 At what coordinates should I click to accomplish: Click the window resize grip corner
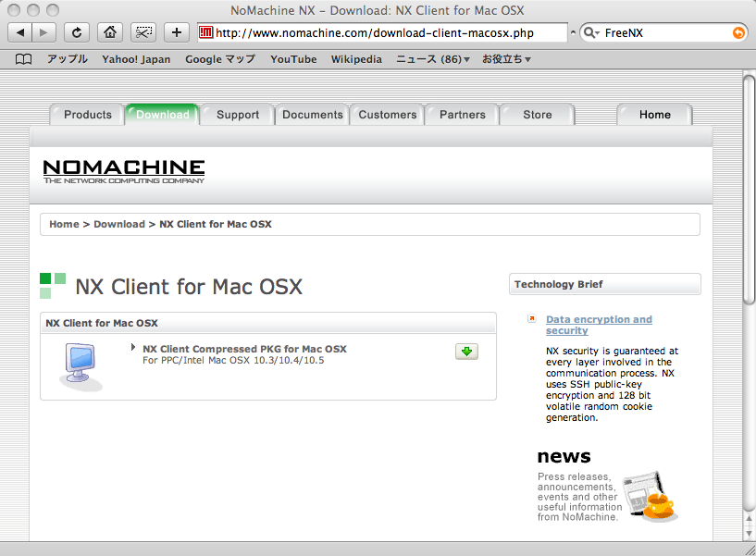pyautogui.click(x=750, y=550)
